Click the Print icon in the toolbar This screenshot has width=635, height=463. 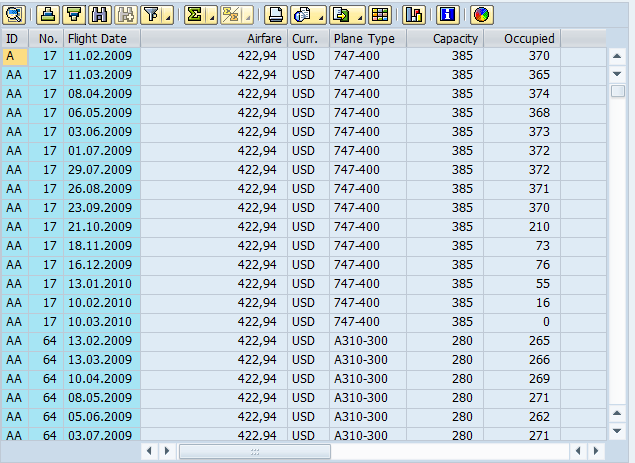[277, 15]
